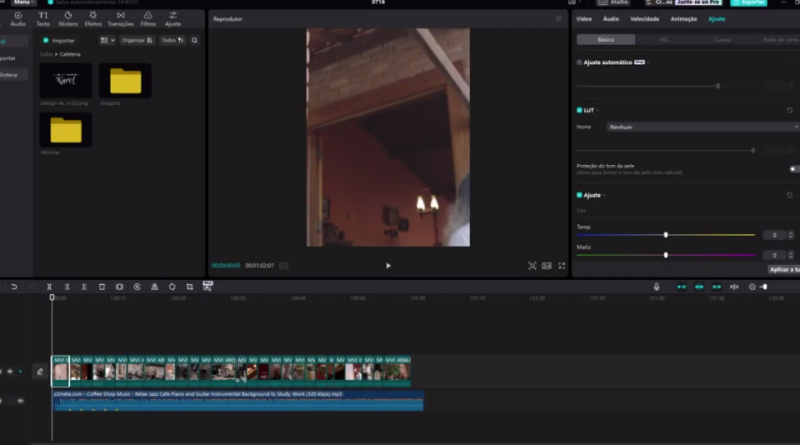This screenshot has width=800, height=445.
Task: Reset the Ajuste section
Action: pos(789,195)
